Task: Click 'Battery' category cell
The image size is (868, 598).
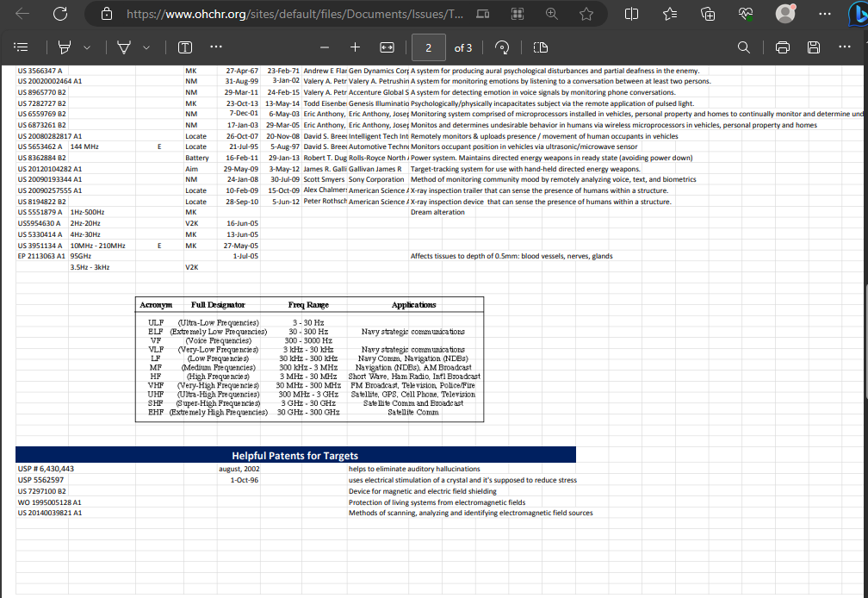Action: [x=197, y=159]
